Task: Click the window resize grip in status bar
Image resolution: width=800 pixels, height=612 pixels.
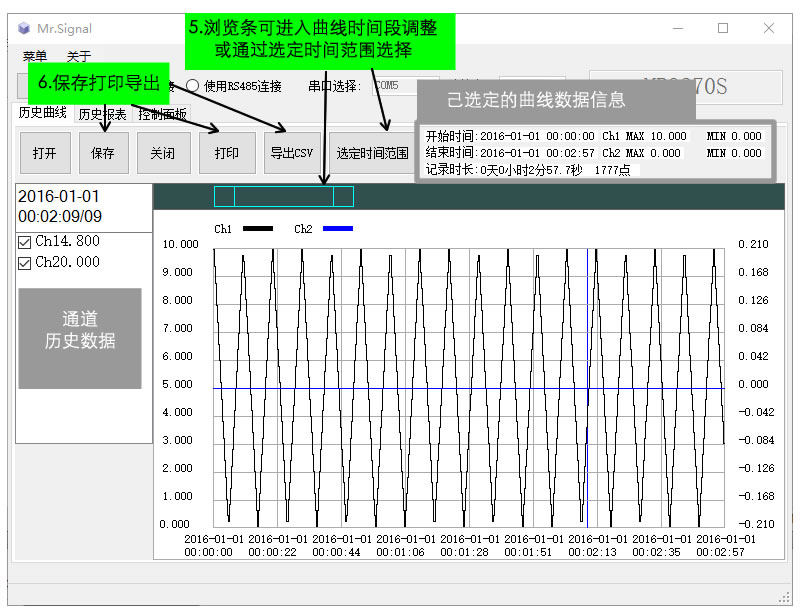Action: tap(784, 598)
